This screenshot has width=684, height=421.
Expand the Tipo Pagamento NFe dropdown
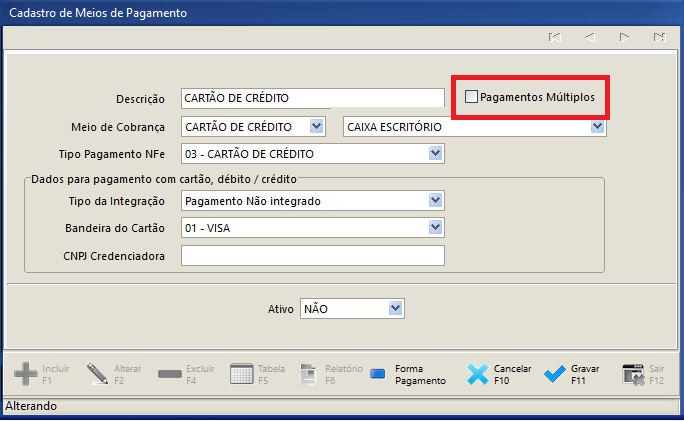point(435,154)
